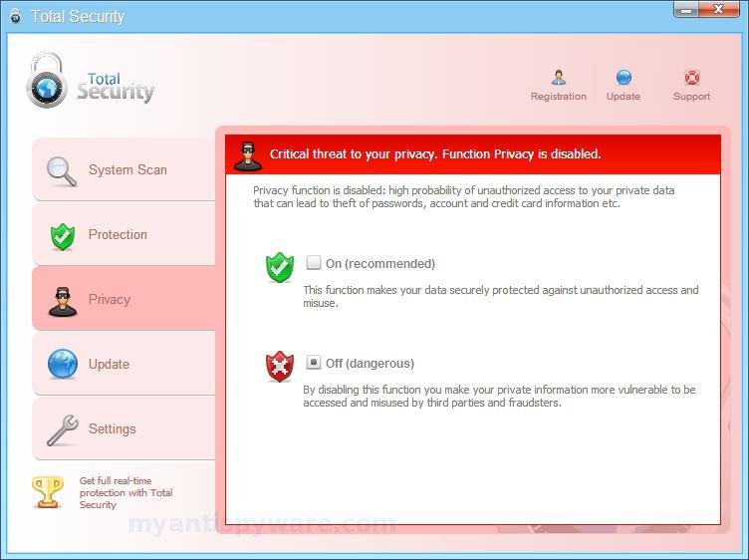Click the Support lifebuoy icon
Screen dimensions: 749x560
691,78
